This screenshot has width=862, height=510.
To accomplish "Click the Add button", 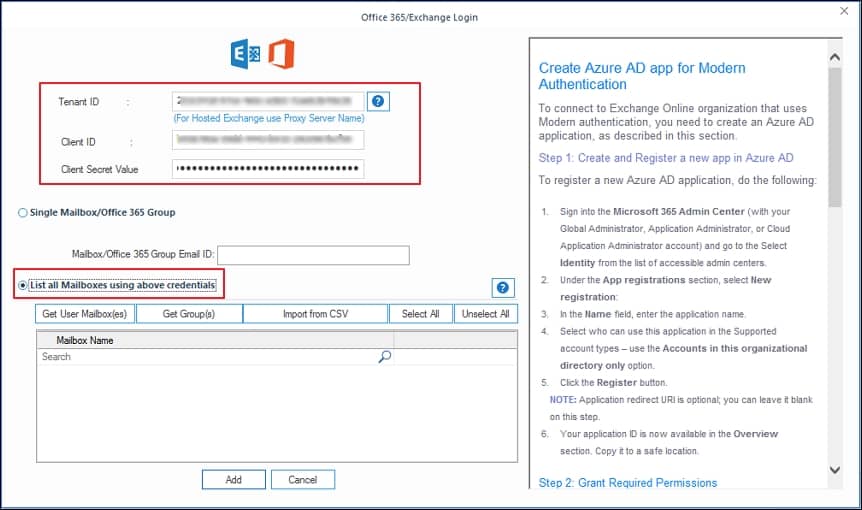I will click(x=234, y=480).
